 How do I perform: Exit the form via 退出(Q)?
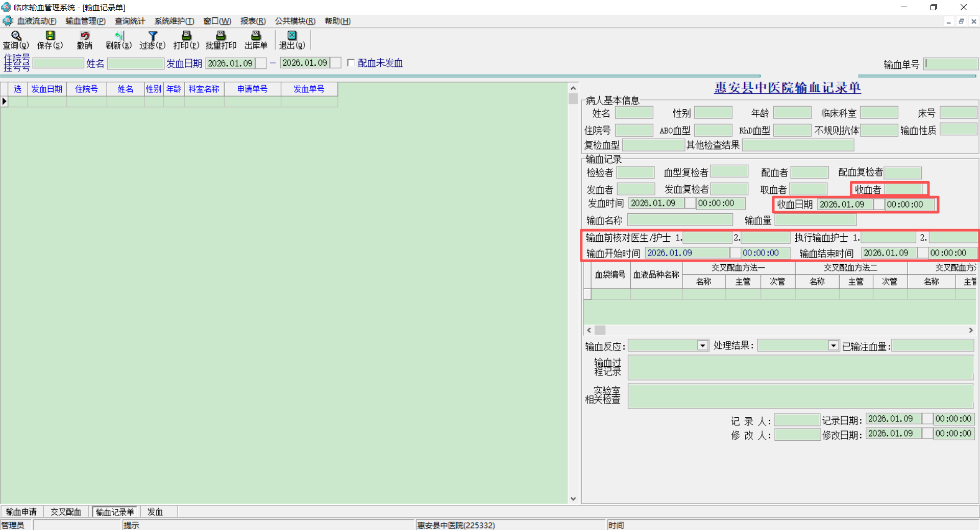292,40
